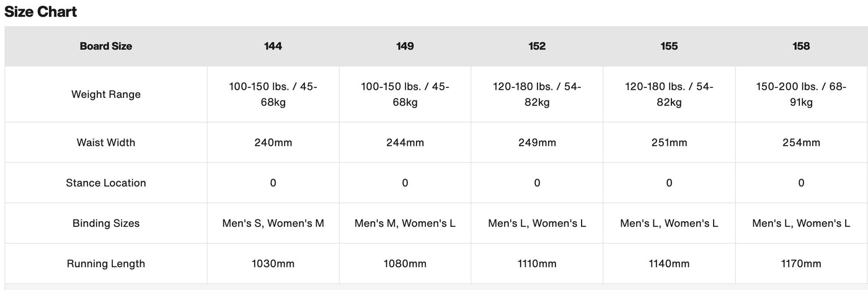This screenshot has width=868, height=290.
Task: Click the Stance Location row label
Action: coord(106,183)
